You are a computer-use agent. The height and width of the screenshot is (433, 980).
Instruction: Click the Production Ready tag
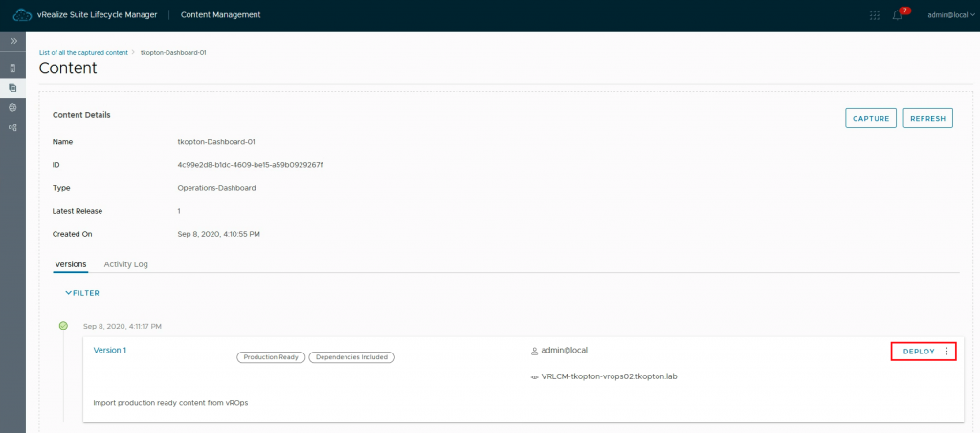tap(271, 357)
